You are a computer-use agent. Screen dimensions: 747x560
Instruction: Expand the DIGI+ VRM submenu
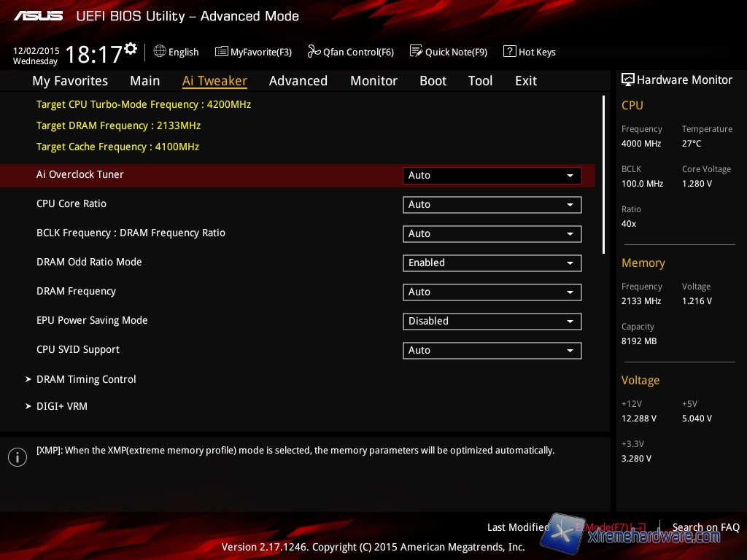tap(62, 406)
